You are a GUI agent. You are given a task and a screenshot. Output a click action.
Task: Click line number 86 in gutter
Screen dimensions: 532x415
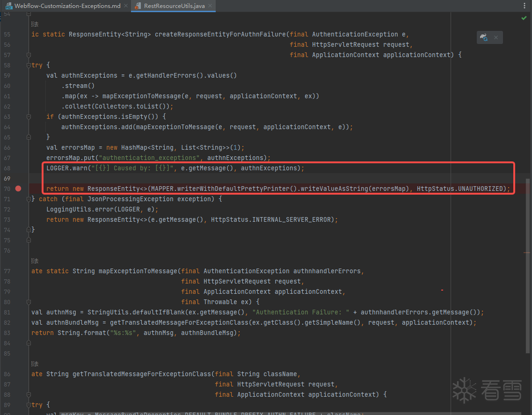[7, 374]
